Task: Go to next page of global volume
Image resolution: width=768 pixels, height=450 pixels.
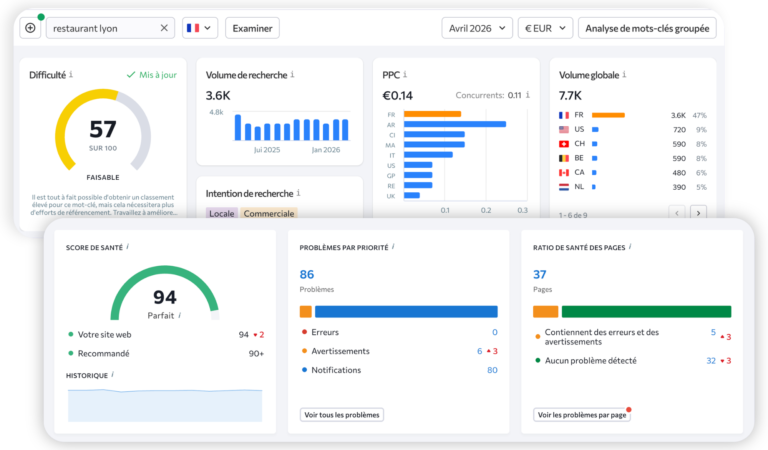Action: click(x=698, y=213)
